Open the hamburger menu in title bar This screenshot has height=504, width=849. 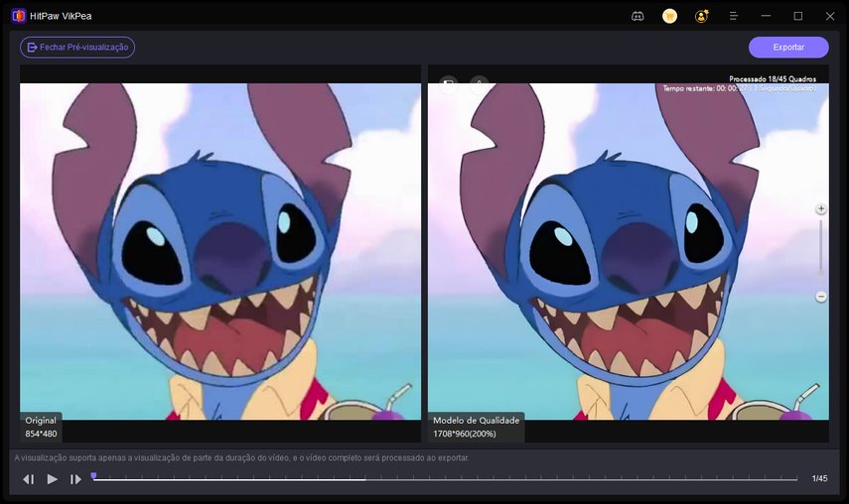pos(734,16)
